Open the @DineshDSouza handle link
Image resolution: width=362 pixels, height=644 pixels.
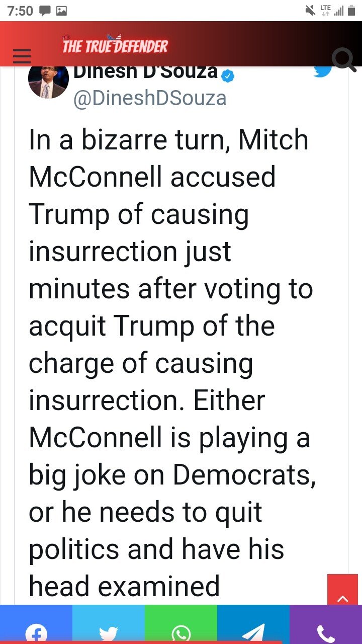(x=150, y=98)
